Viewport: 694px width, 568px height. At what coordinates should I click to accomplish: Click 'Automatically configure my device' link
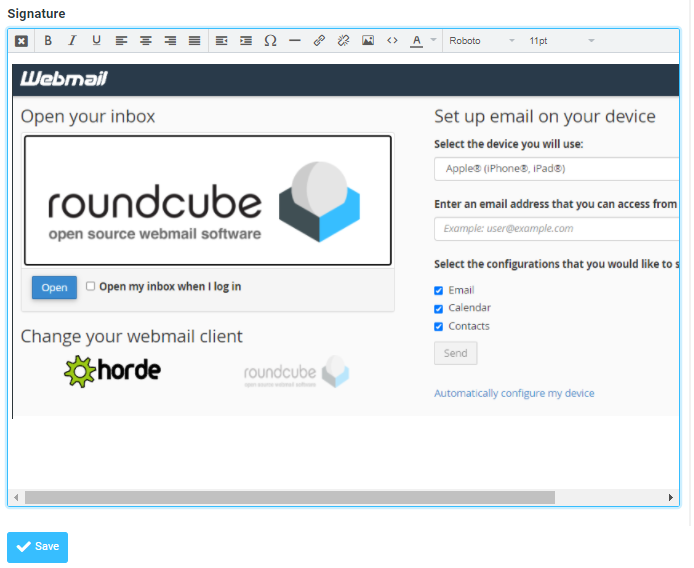pyautogui.click(x=514, y=393)
